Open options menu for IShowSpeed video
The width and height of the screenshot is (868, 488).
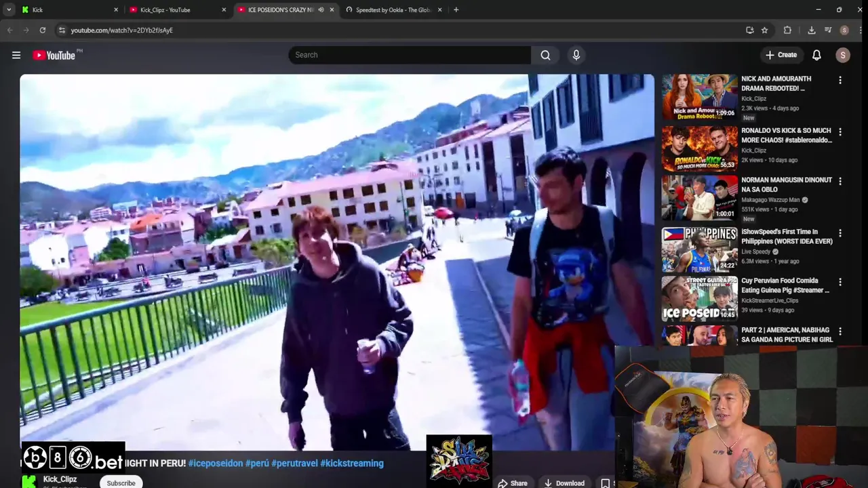coord(840,233)
